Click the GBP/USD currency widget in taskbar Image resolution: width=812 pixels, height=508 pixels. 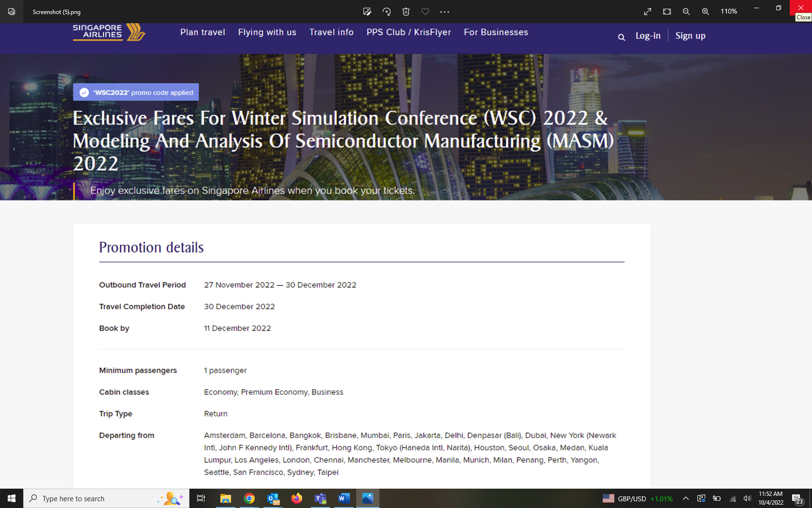[x=638, y=498]
